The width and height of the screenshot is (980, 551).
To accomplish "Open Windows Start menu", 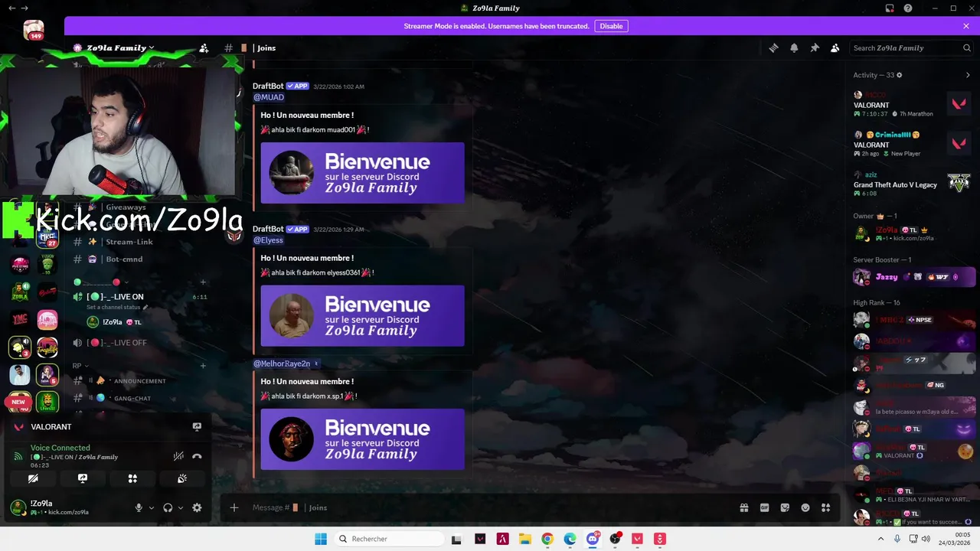I will pos(320,539).
